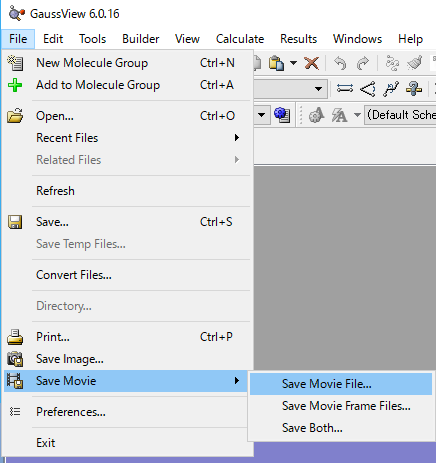Click the red X Delete icon

(x=312, y=63)
